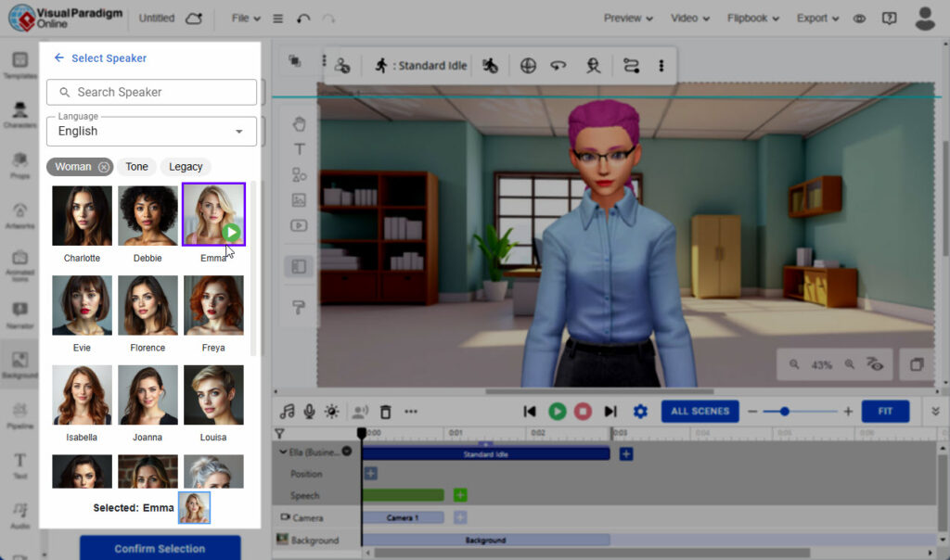Image resolution: width=950 pixels, height=560 pixels.
Task: Select the video insert icon
Action: pos(297,225)
